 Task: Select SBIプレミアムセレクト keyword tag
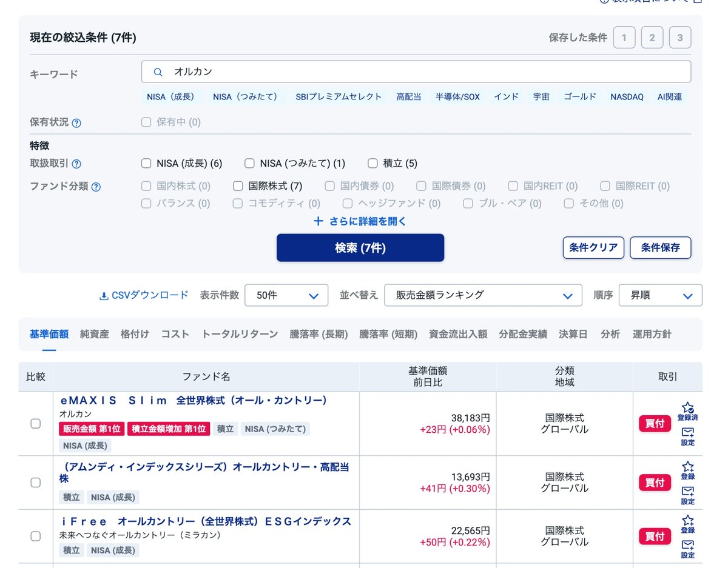coord(339,96)
